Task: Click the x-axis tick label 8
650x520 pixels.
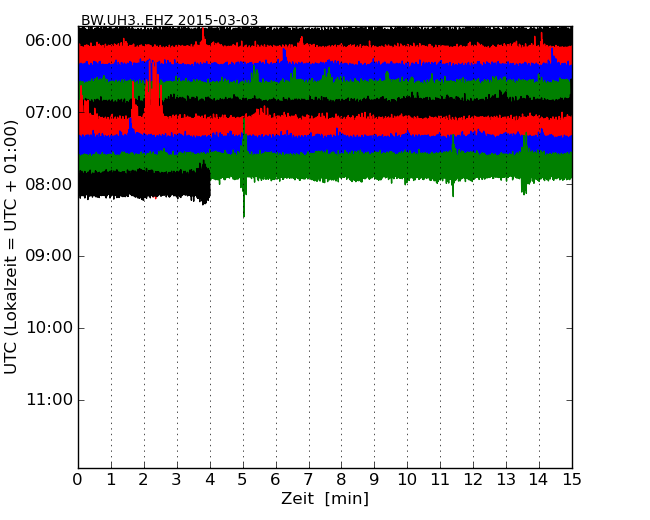Action: tap(341, 480)
